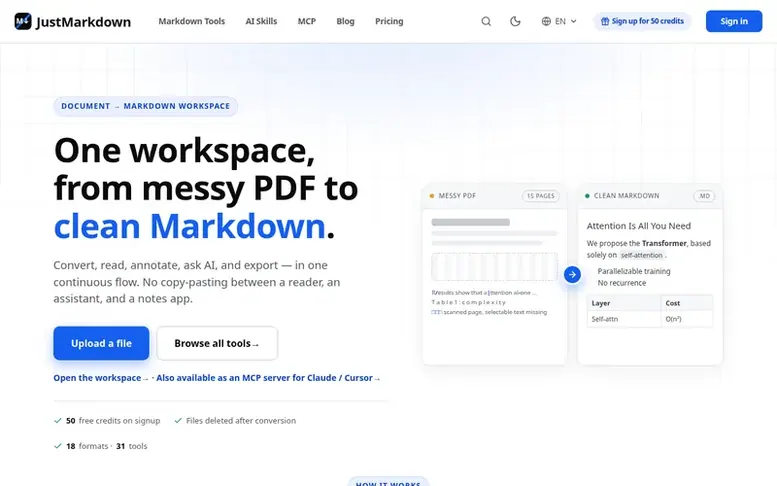777x486 pixels.
Task: Click the Sign in button
Action: [734, 21]
